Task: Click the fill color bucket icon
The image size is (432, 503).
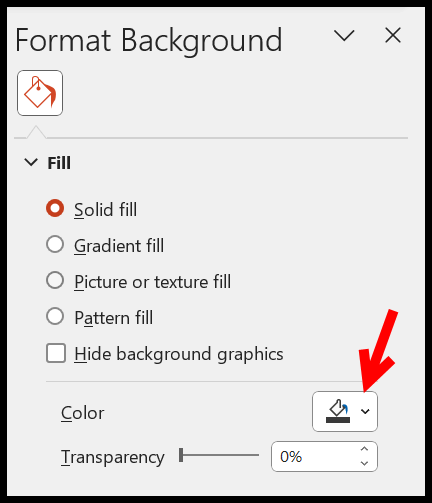Action: click(338, 411)
